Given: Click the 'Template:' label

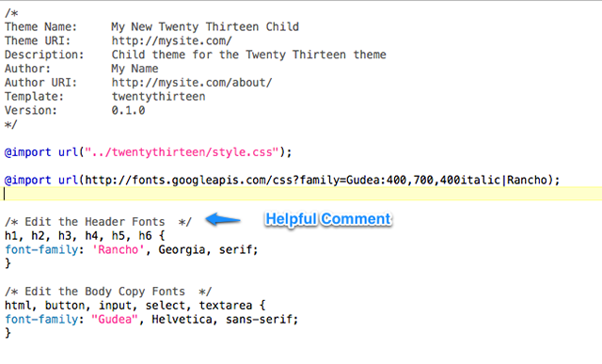Looking at the screenshot, I should [34, 96].
